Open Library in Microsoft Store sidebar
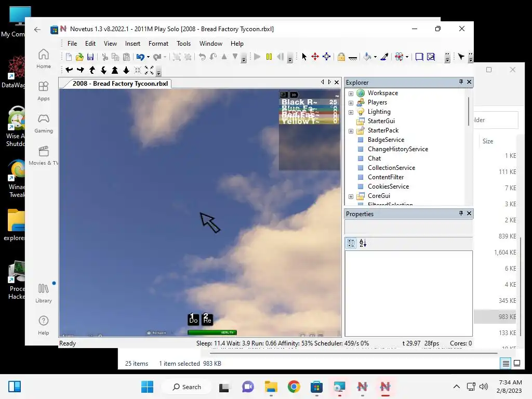532x399 pixels. click(x=44, y=294)
